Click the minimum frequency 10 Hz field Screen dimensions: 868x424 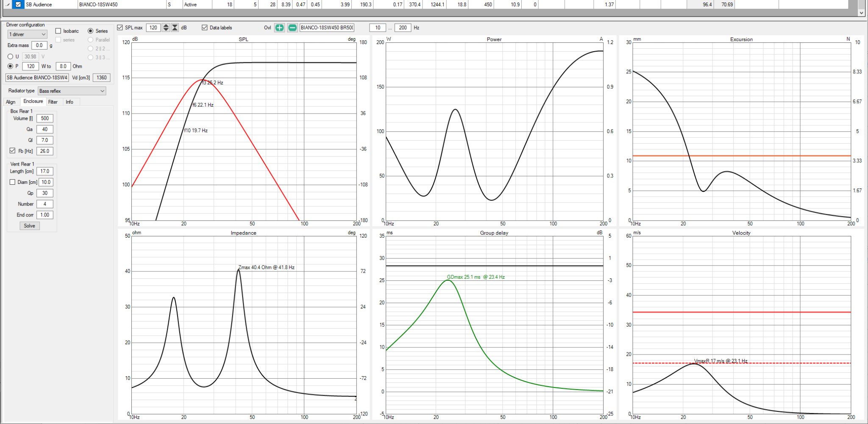378,28
